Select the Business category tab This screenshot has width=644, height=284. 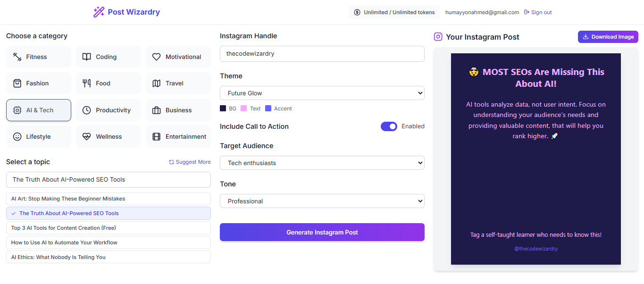[x=178, y=110]
